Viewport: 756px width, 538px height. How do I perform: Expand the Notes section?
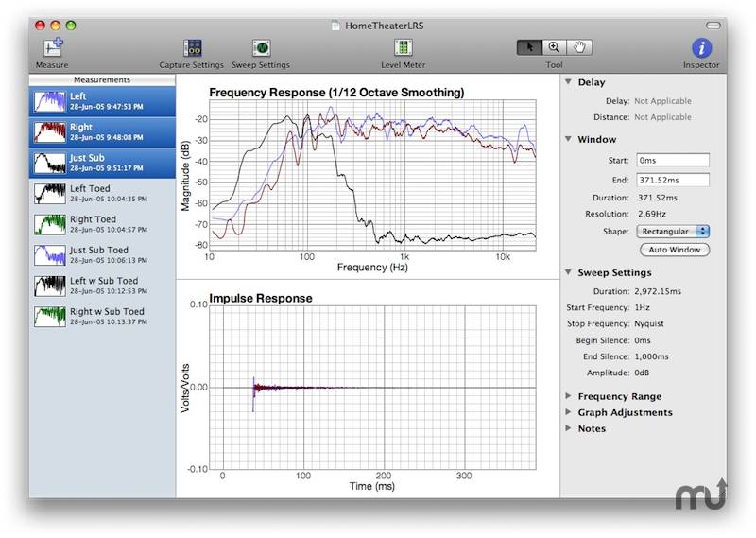(x=569, y=428)
